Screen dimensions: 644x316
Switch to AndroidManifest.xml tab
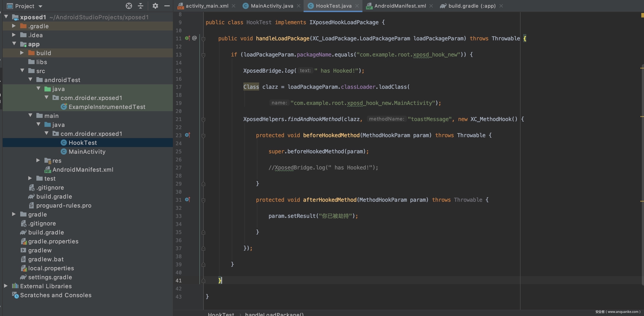coord(400,6)
